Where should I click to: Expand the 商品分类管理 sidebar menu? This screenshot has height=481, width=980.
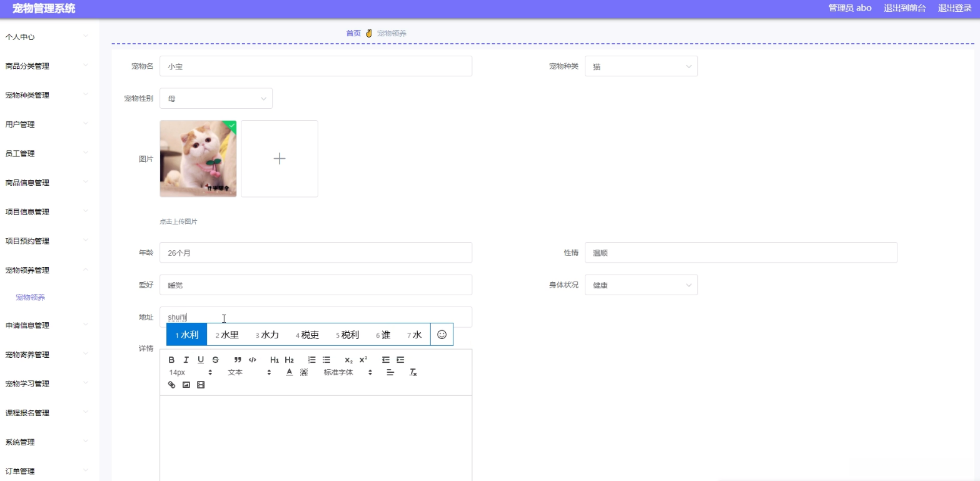(49, 66)
